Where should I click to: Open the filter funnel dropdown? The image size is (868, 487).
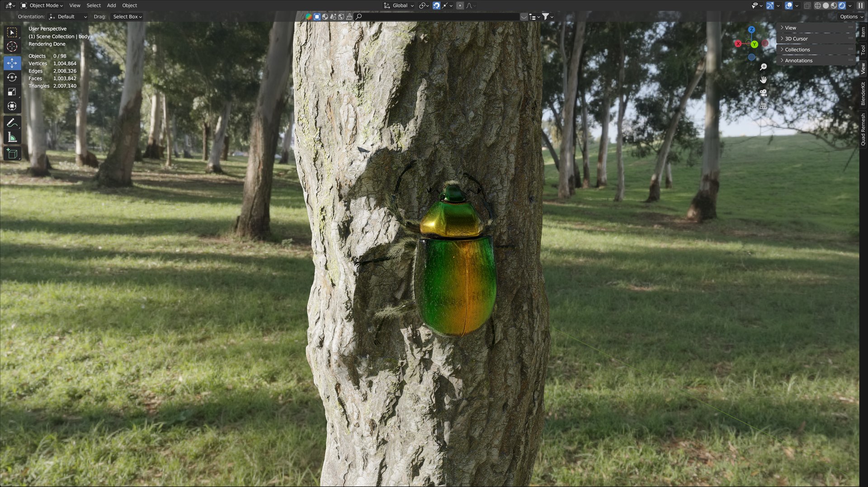click(x=548, y=17)
